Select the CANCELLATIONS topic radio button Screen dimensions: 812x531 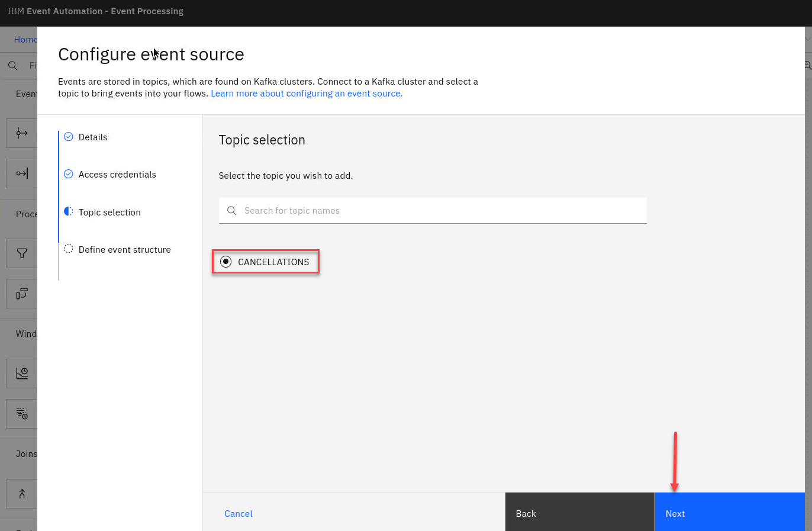226,262
